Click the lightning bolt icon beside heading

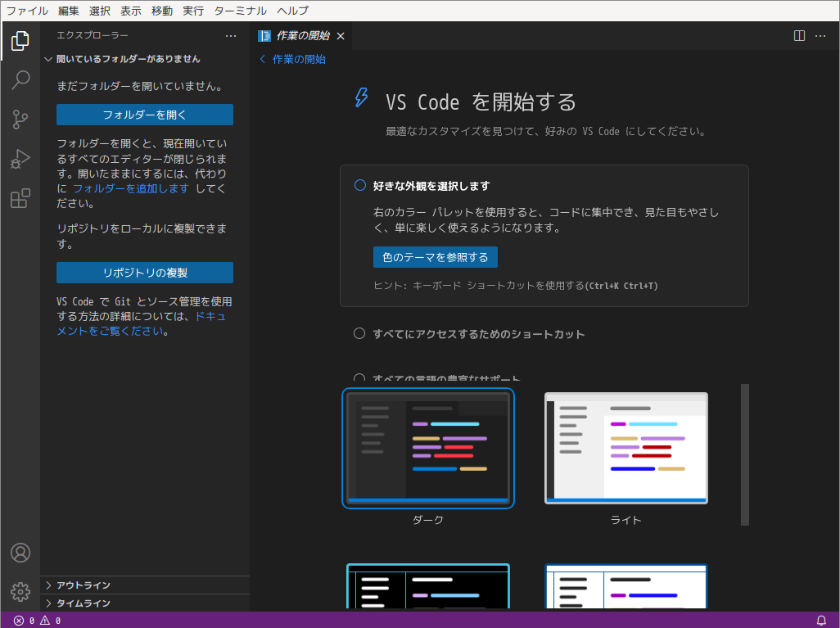point(362,97)
